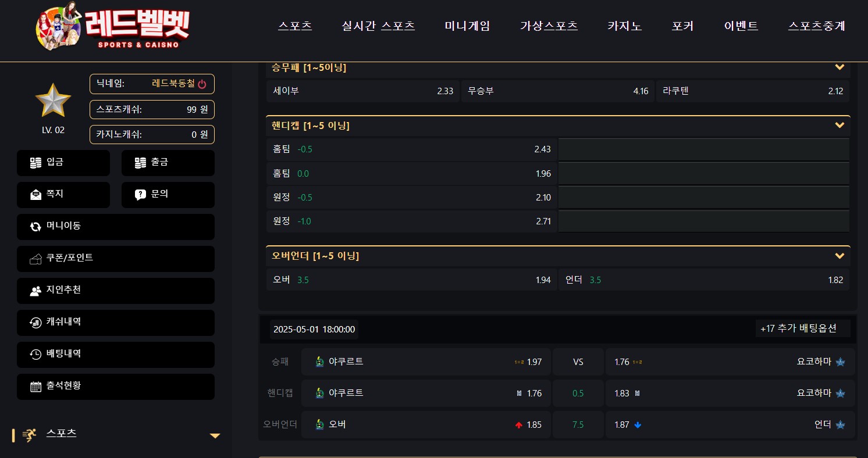868x458 pixels.
Task: Collapse the 핸디캡 [1~5 이닝] section chevron
Action: 839,126
